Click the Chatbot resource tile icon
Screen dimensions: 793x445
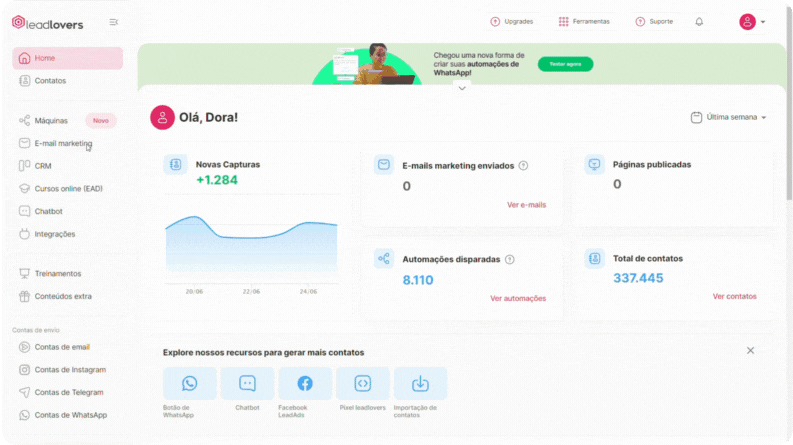pos(247,384)
